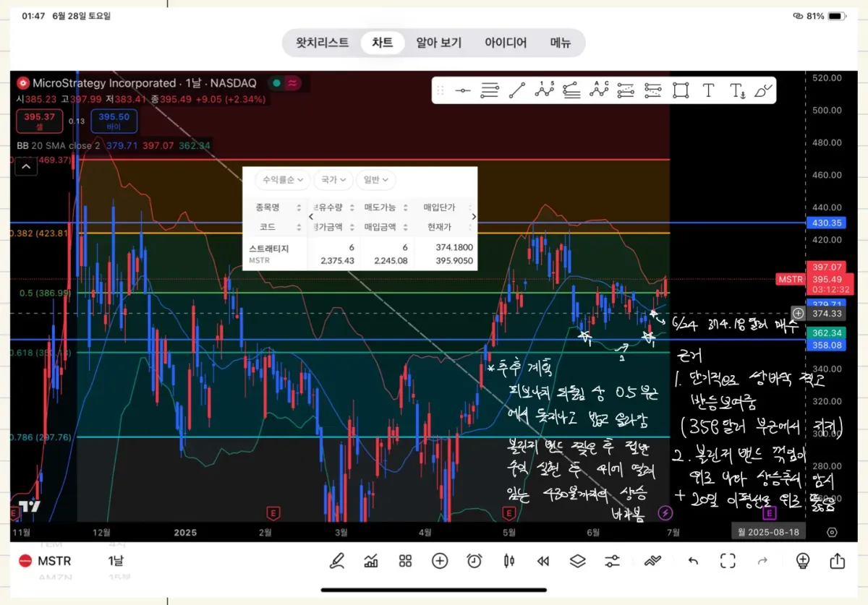Select the 스트래티지 holdings row
The image size is (868, 605).
click(x=359, y=254)
